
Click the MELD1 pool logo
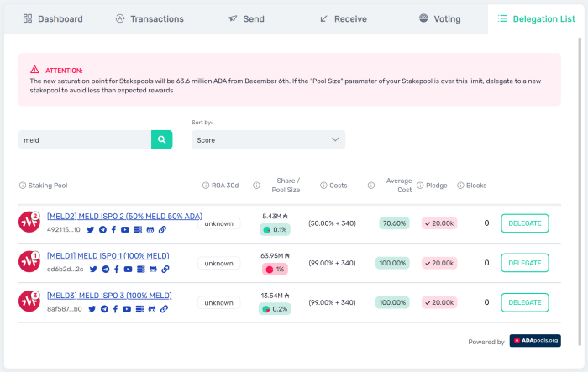pos(29,261)
